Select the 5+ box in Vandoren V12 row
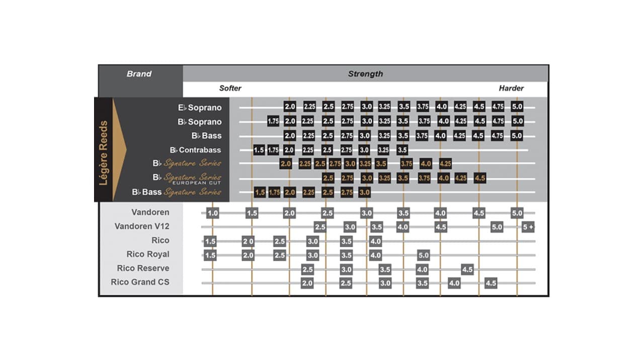The height and width of the screenshot is (362, 644). point(528,227)
